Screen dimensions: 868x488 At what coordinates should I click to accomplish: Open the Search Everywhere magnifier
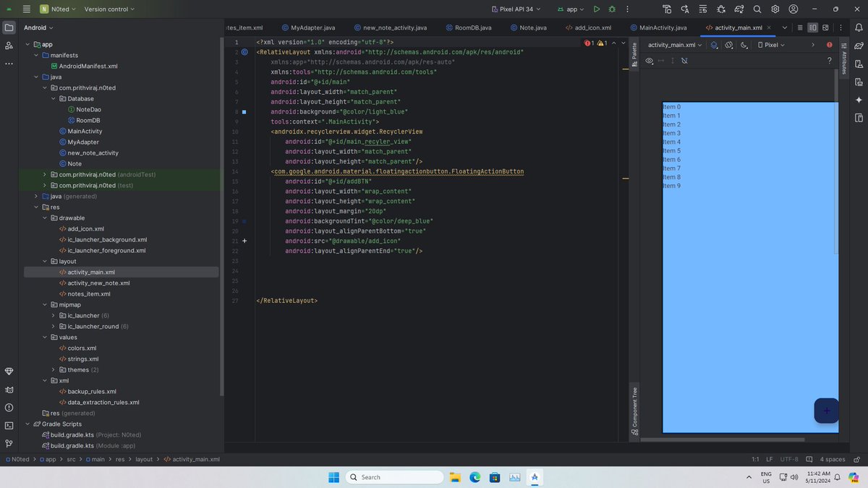tap(757, 9)
